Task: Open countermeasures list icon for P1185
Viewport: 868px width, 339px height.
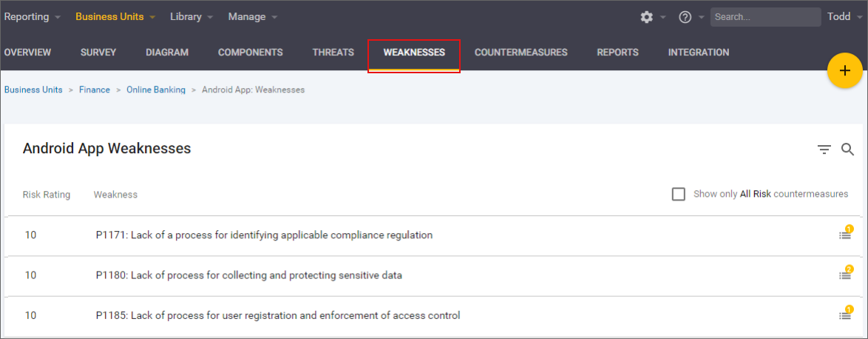Action: 844,315
